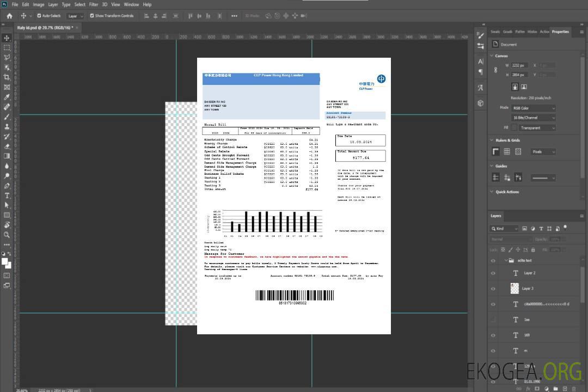Select the Lasso tool

[7, 57]
